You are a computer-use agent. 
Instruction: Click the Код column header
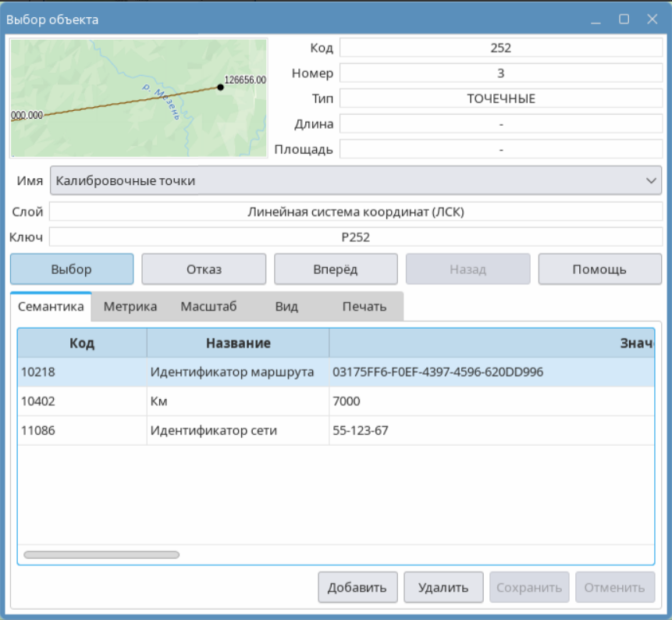82,344
